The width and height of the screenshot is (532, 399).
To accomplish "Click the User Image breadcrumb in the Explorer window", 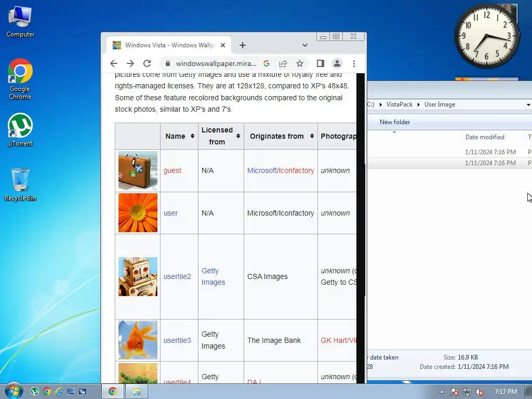I will tap(440, 104).
